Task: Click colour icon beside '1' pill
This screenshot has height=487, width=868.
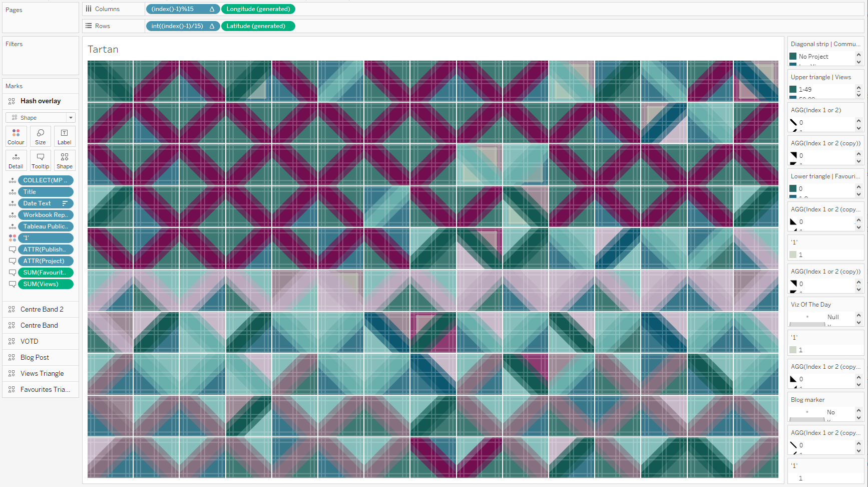Action: pyautogui.click(x=13, y=238)
